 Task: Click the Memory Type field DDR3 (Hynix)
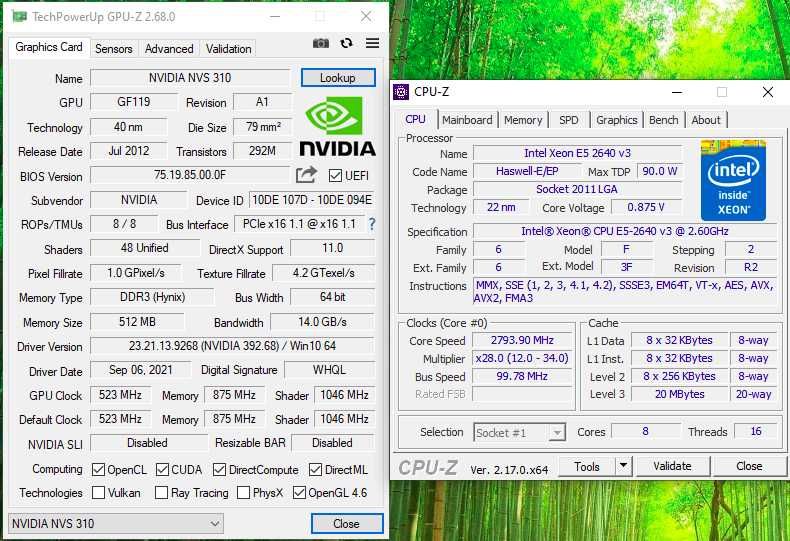click(x=152, y=297)
